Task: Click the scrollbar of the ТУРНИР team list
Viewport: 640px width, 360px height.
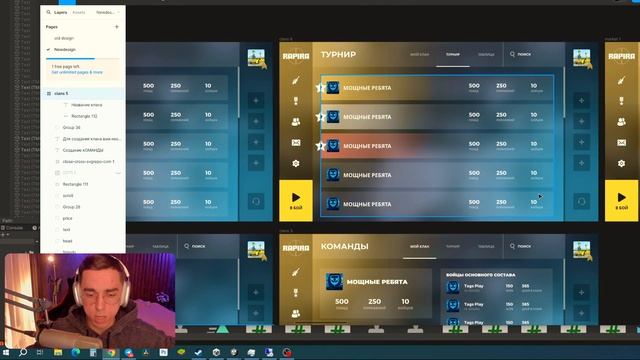Action: tap(564, 93)
